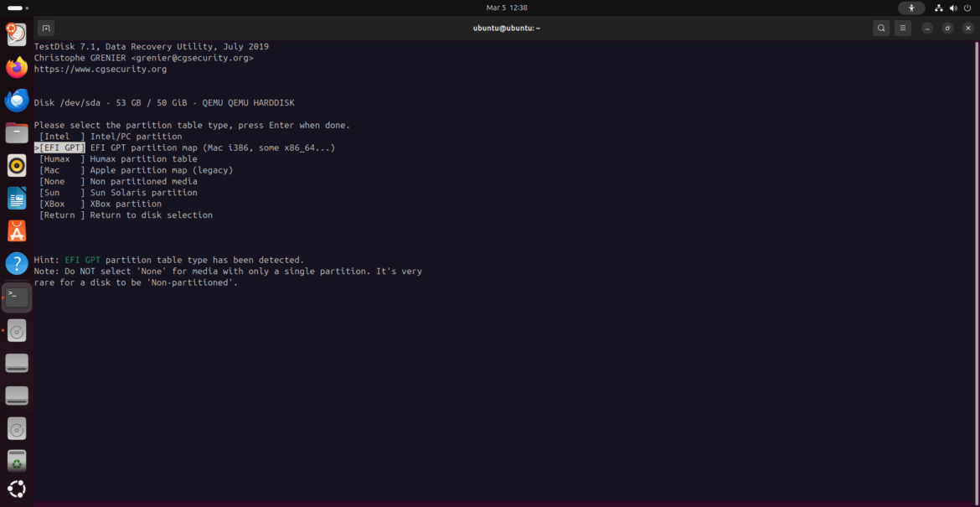Select the [Mac ] Apple partition map row

coord(137,170)
